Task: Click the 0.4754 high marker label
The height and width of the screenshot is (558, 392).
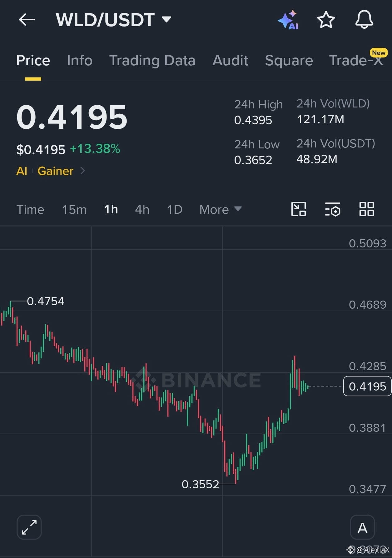Action: pyautogui.click(x=46, y=301)
